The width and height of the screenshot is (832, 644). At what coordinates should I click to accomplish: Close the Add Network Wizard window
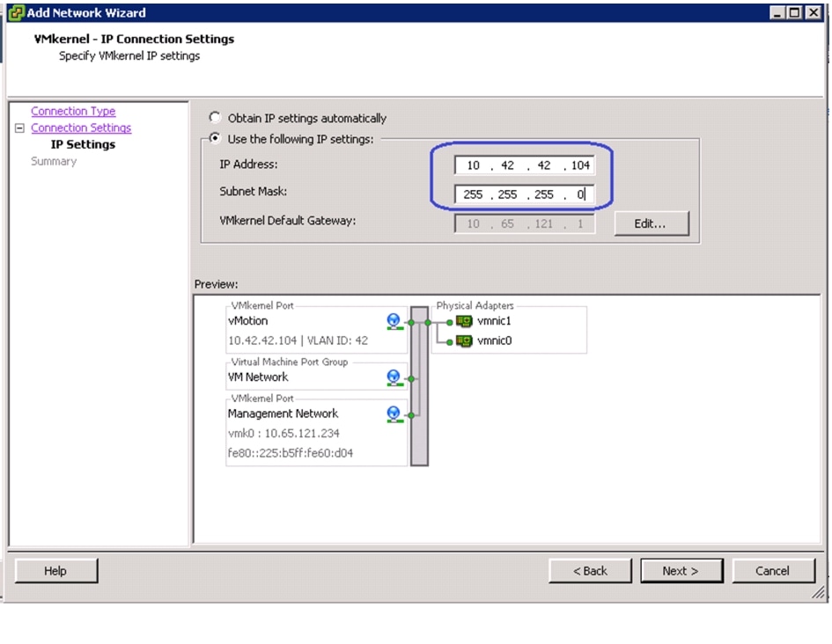pyautogui.click(x=813, y=12)
